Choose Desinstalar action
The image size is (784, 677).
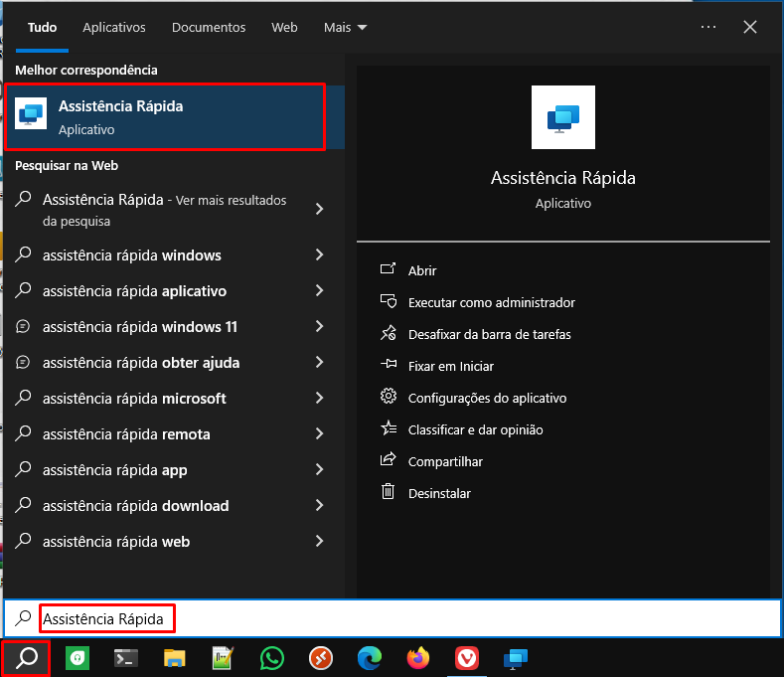(439, 493)
